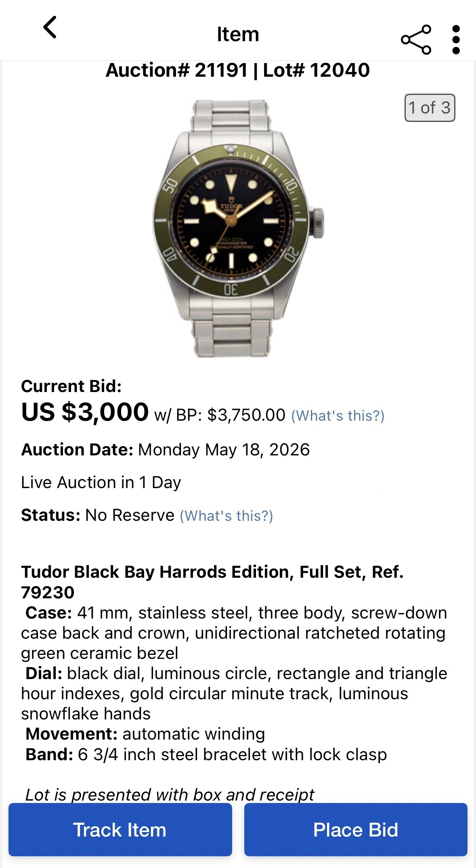Go back using the top-left chevron
The image size is (476, 868).
[x=50, y=27]
